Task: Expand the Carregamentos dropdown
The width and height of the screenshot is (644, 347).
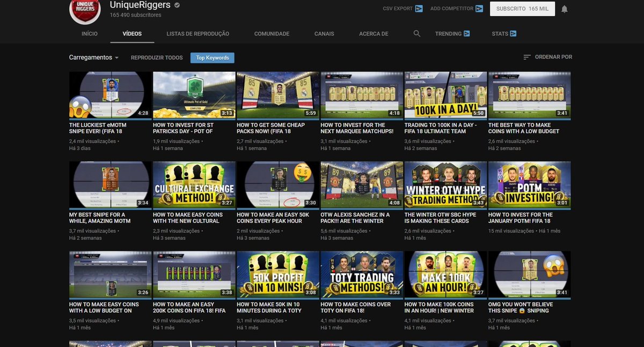Action: coord(94,57)
